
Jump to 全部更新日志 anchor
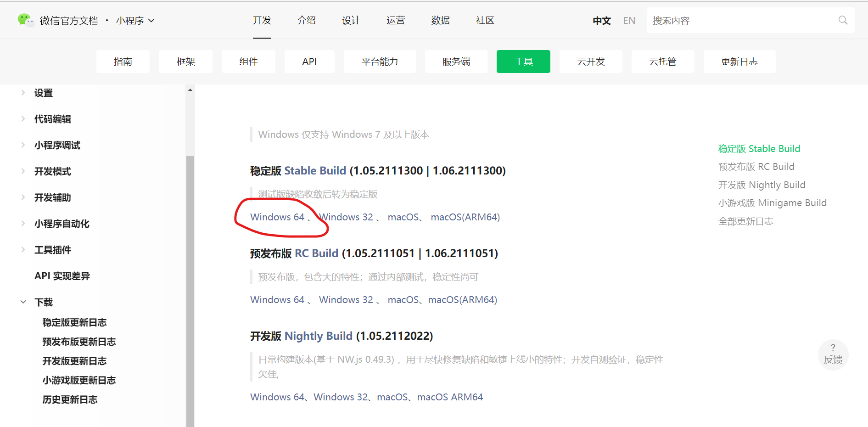click(x=745, y=221)
